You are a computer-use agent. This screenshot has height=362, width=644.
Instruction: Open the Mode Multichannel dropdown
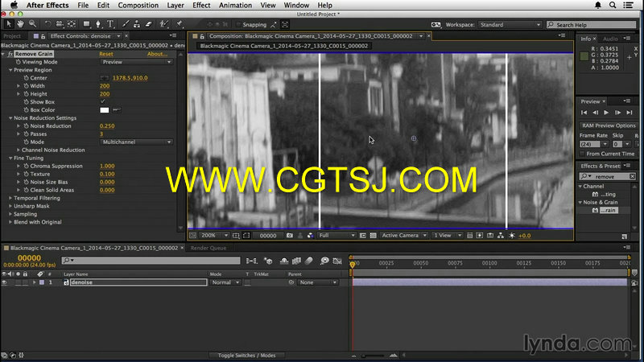coord(136,142)
